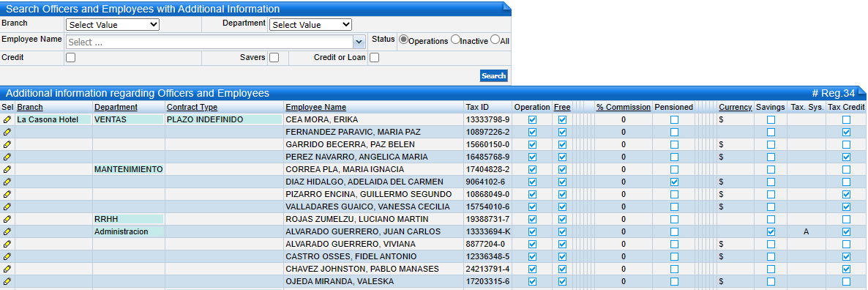The height and width of the screenshot is (290, 868).
Task: Open edit pencil for CORREA PLA, MARIA IGNACIA
Action: [7, 169]
